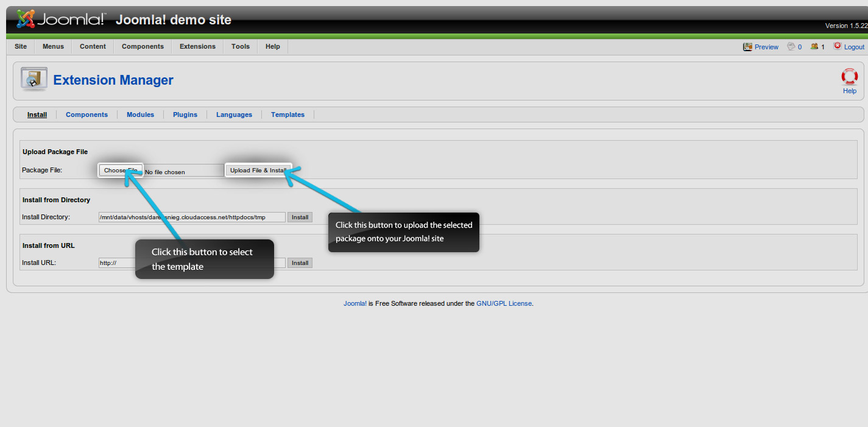868x427 pixels.
Task: Open Help via the lifebuoy icon
Action: pyautogui.click(x=850, y=76)
